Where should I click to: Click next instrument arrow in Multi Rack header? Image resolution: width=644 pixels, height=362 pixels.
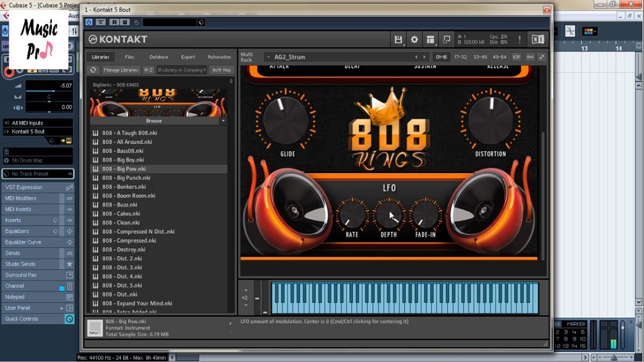pyautogui.click(x=425, y=57)
